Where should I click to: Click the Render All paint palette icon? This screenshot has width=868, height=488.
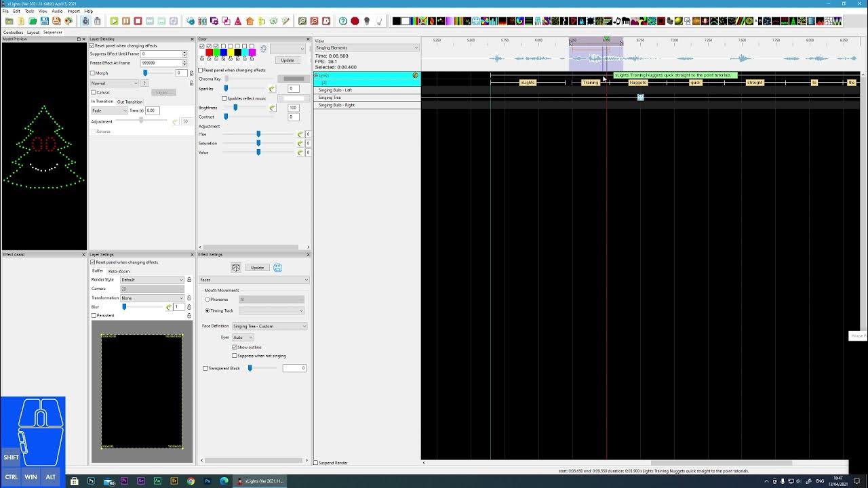pos(68,21)
